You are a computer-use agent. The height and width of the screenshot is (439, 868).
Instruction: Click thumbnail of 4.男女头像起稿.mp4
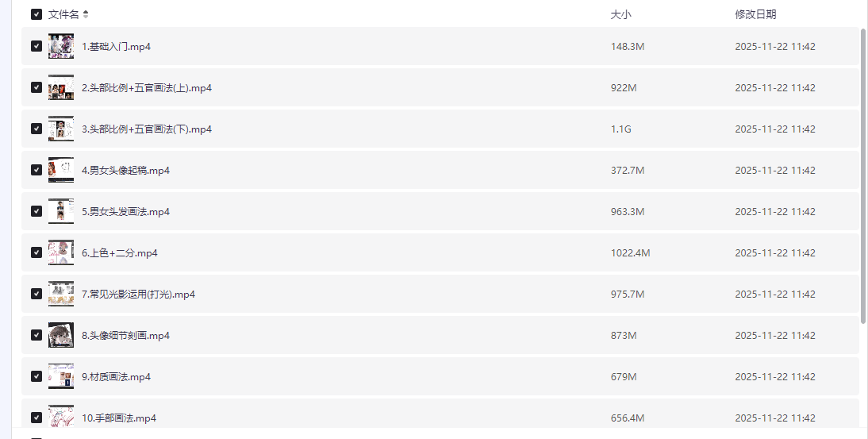click(x=61, y=171)
